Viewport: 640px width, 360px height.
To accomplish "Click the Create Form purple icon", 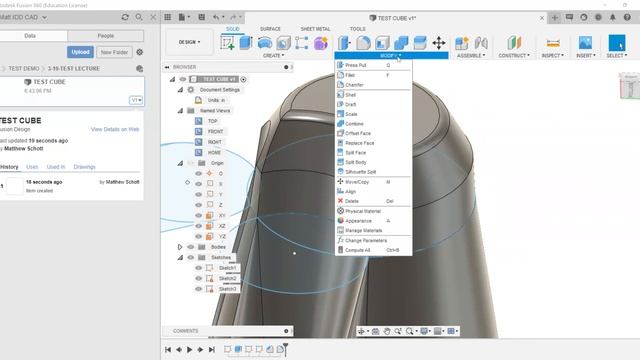I will 321,43.
